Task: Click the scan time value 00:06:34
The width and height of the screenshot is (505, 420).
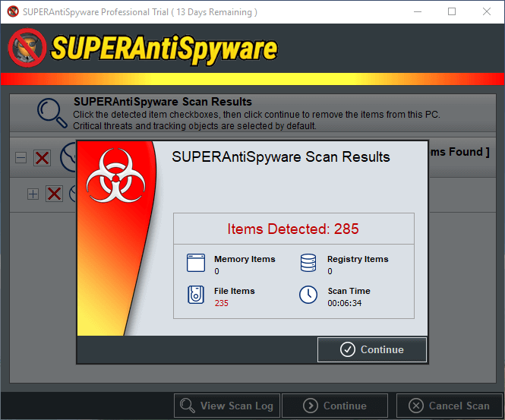Action: 345,303
